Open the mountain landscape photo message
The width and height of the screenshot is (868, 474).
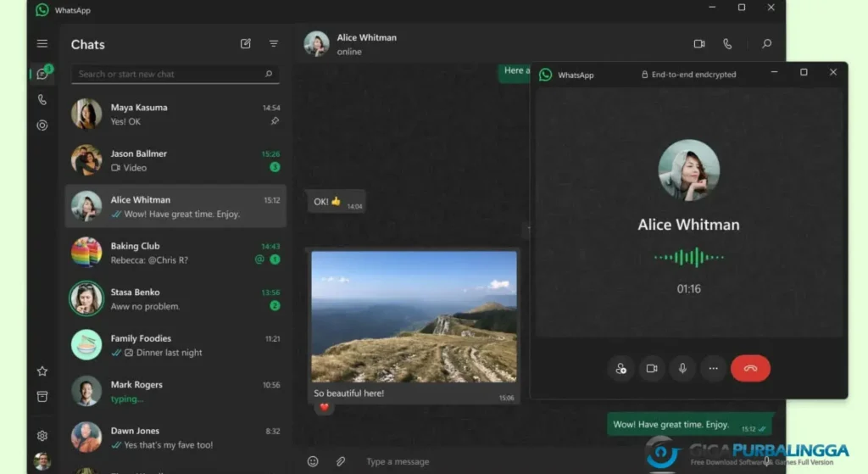[414, 317]
